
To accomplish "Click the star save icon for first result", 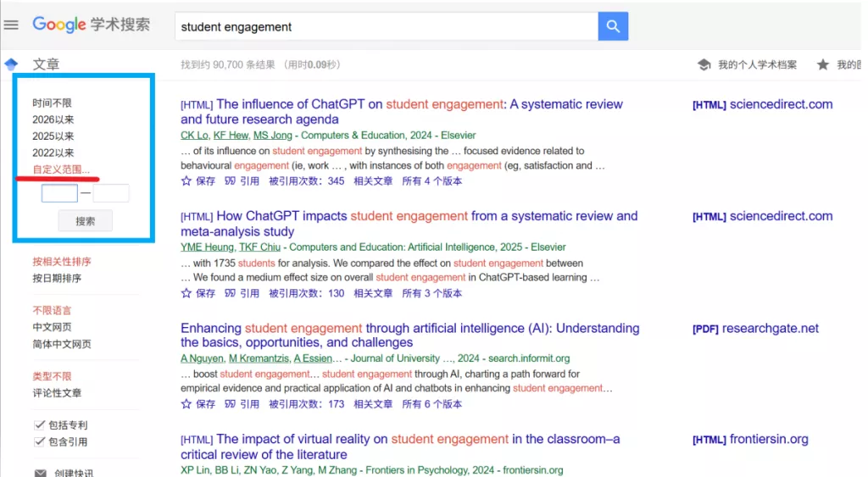I will [186, 180].
